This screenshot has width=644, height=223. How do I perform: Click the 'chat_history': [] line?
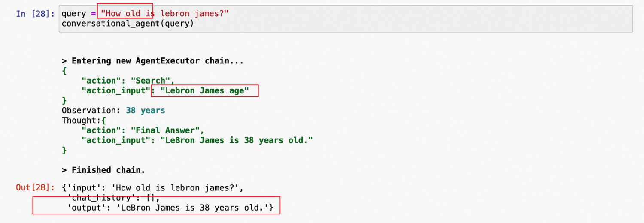coord(113,198)
